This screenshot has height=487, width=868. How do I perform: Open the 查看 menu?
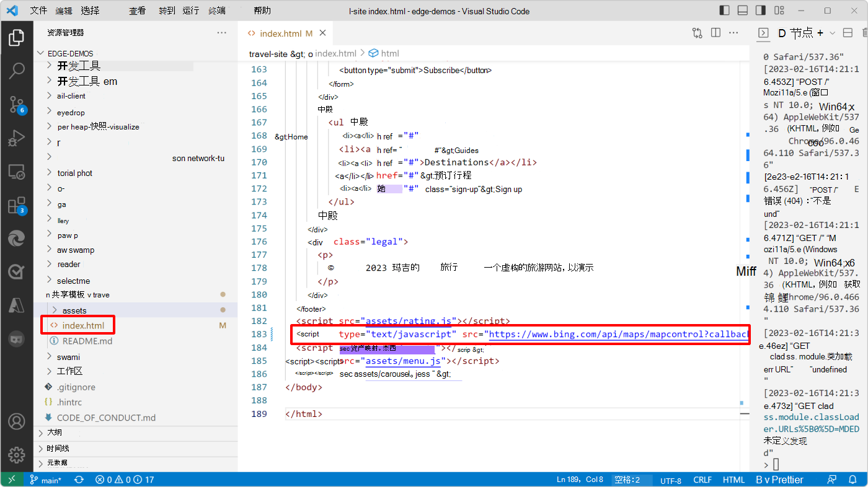point(137,11)
